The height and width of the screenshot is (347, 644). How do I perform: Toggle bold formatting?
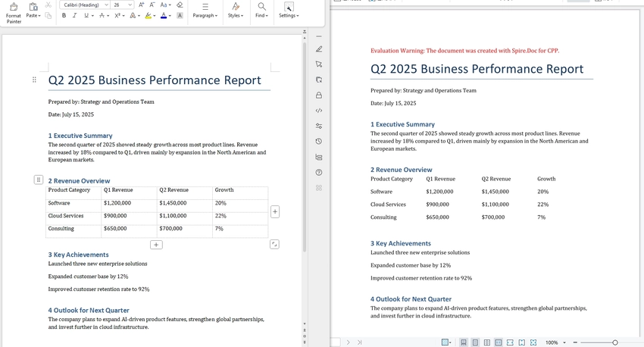coord(64,15)
